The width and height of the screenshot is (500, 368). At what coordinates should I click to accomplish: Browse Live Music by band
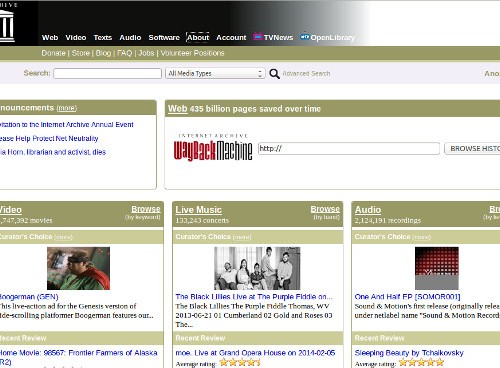pyautogui.click(x=325, y=209)
